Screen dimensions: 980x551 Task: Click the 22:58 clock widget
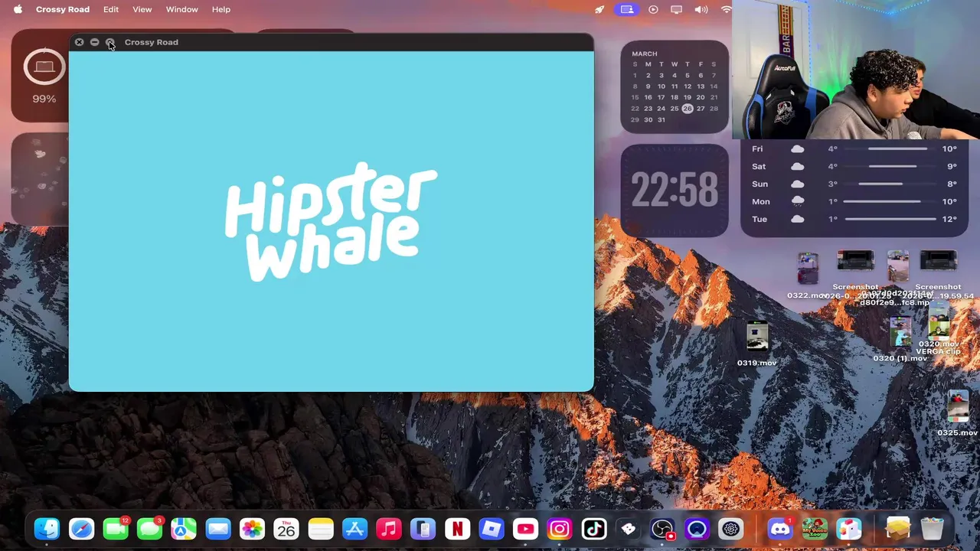click(675, 190)
